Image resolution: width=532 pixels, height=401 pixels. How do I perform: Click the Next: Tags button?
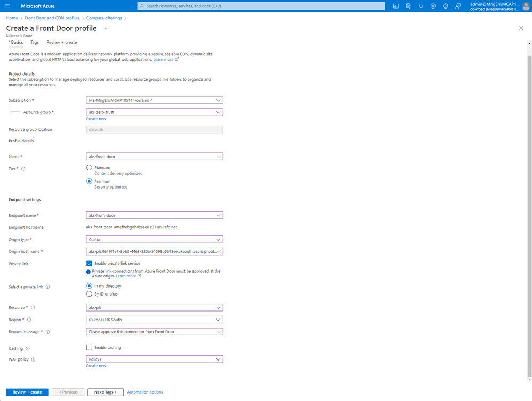pyautogui.click(x=106, y=392)
